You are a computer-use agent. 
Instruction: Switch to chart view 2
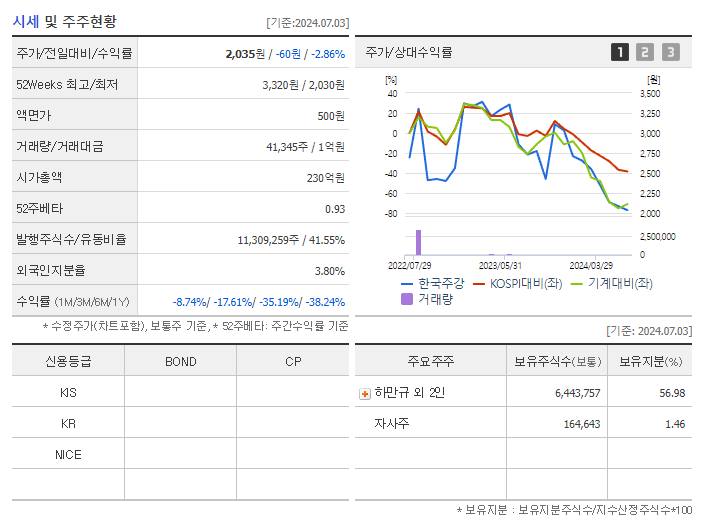click(x=645, y=52)
